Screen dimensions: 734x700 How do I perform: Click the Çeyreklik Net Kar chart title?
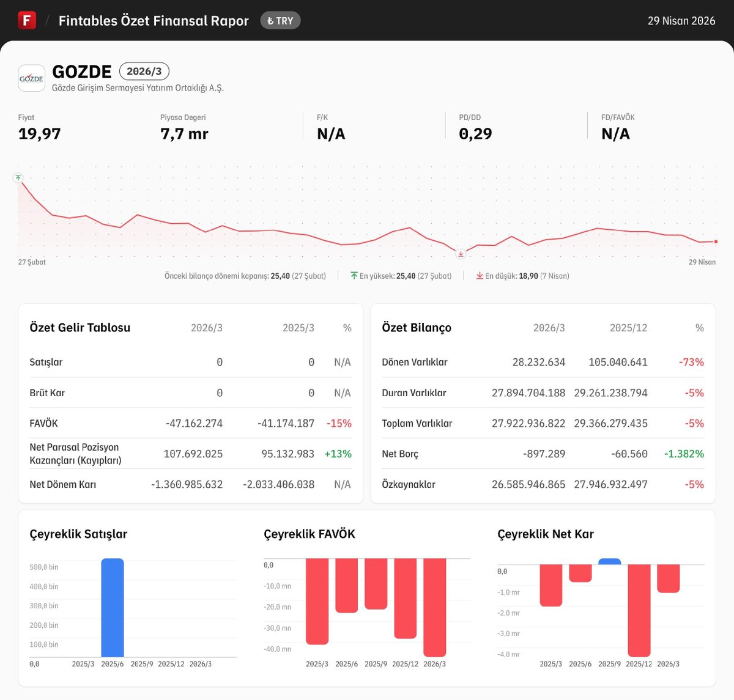pyautogui.click(x=546, y=534)
